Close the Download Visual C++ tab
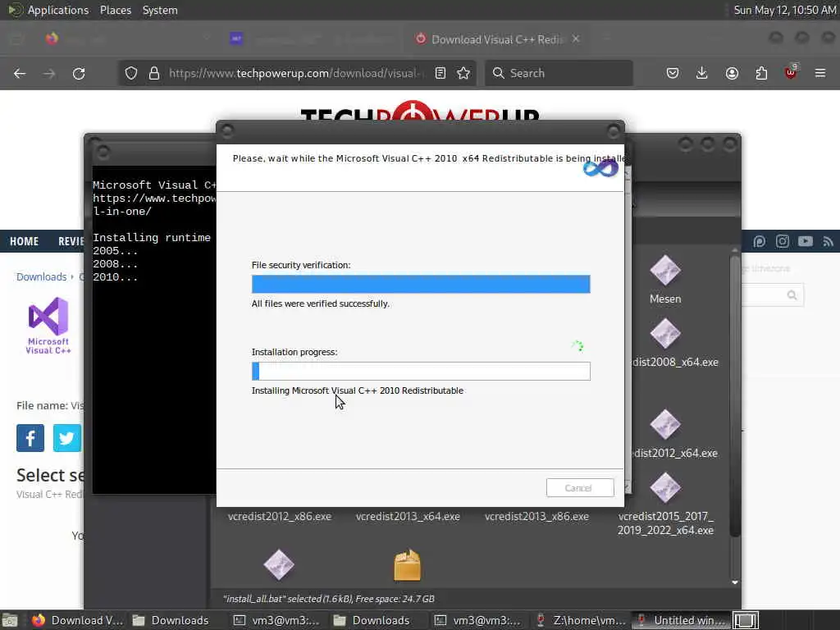 click(576, 39)
